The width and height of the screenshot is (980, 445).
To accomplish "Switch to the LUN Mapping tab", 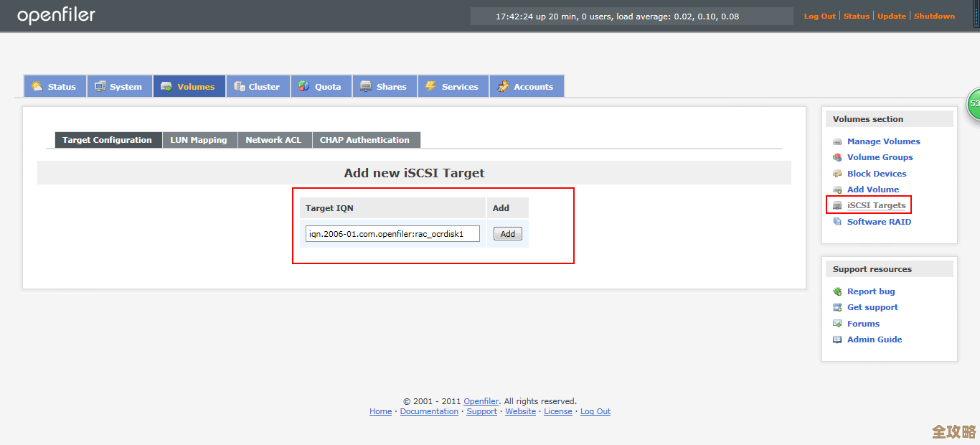I will click(199, 139).
